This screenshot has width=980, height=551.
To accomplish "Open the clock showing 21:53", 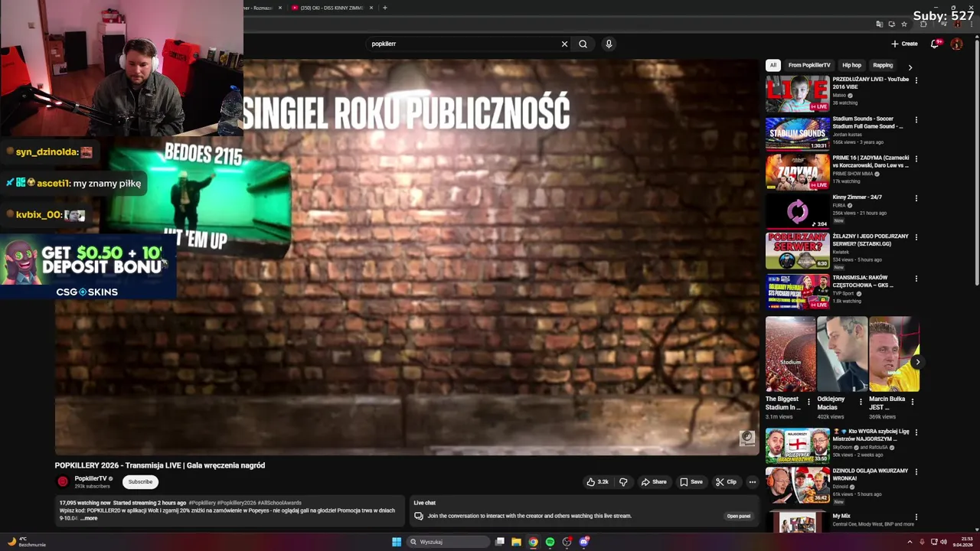I will tap(962, 542).
